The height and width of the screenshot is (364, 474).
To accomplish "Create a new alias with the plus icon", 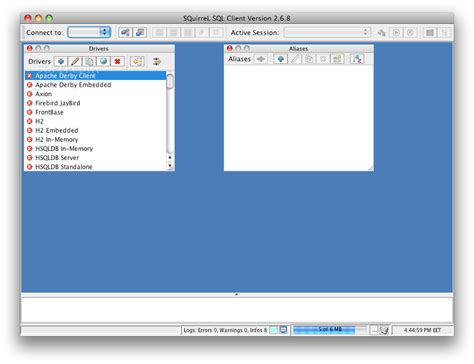I will click(280, 59).
